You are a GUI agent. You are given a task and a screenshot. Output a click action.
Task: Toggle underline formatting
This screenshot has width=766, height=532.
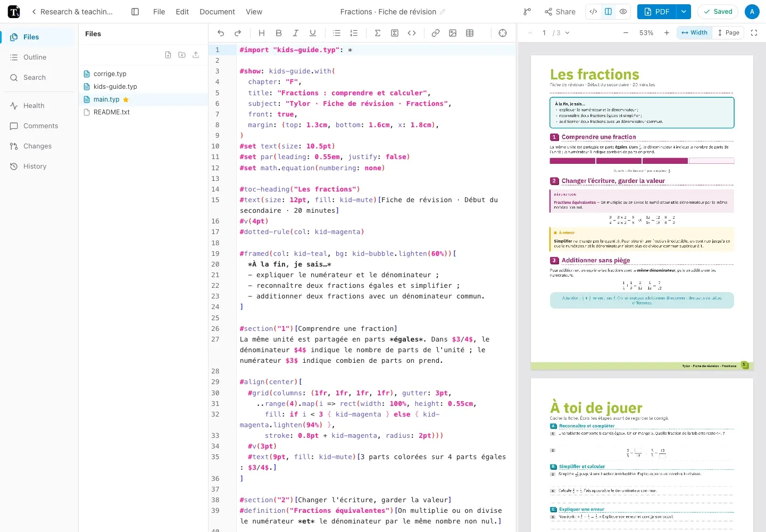(313, 33)
